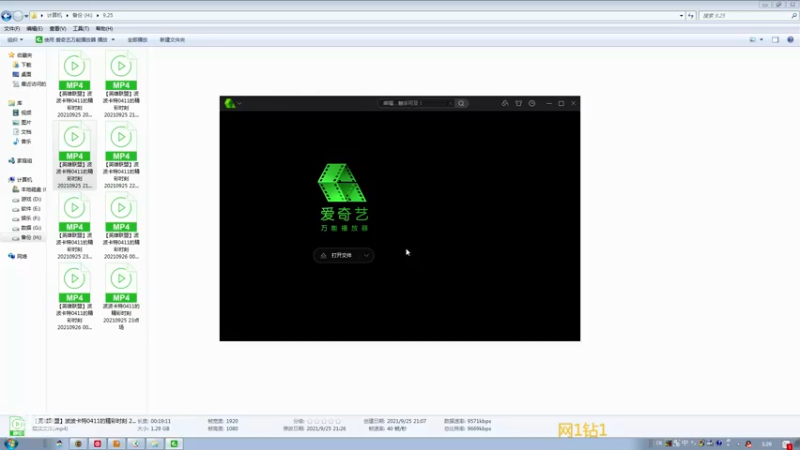The width and height of the screenshot is (800, 450).
Task: Select the (G:) drive in navigation pane
Action: (x=27, y=228)
